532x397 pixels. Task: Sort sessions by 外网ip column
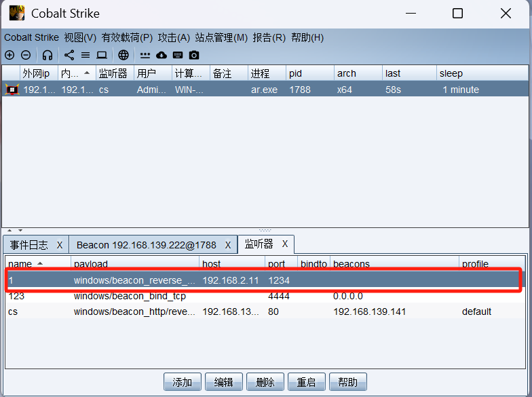point(39,73)
